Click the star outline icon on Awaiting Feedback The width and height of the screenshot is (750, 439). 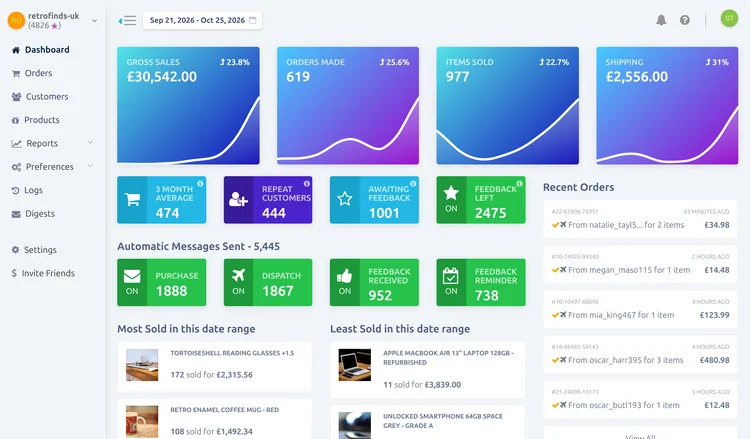(344, 199)
